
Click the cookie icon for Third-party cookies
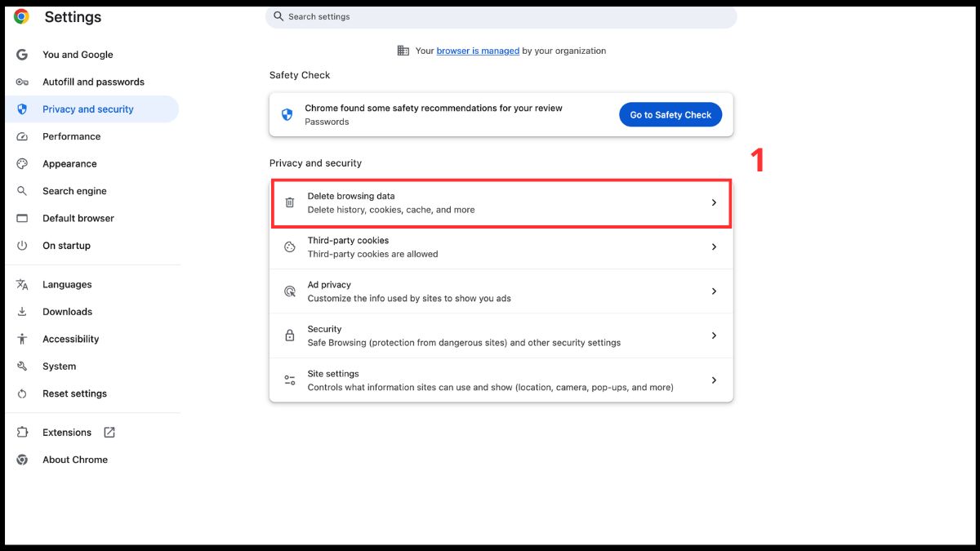289,247
